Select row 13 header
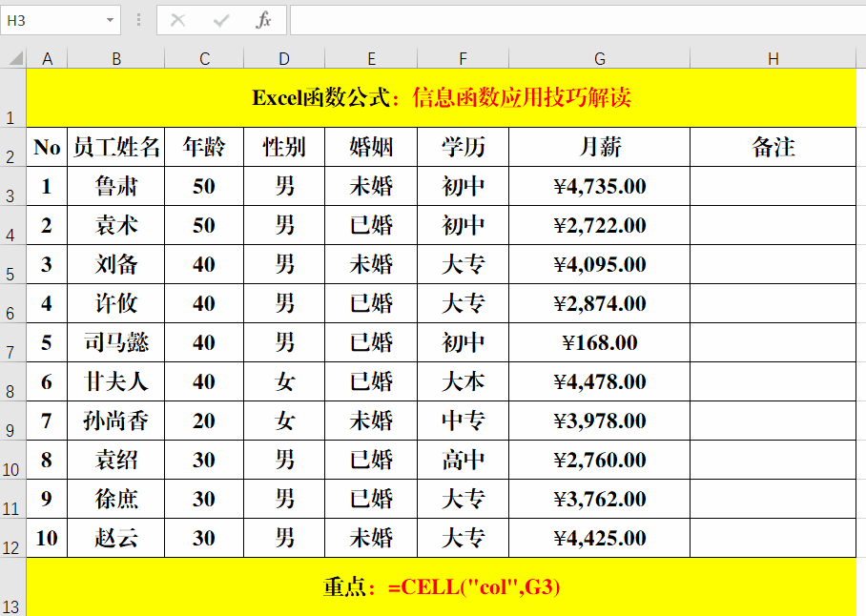Viewport: 866px width, 616px height. [12, 586]
